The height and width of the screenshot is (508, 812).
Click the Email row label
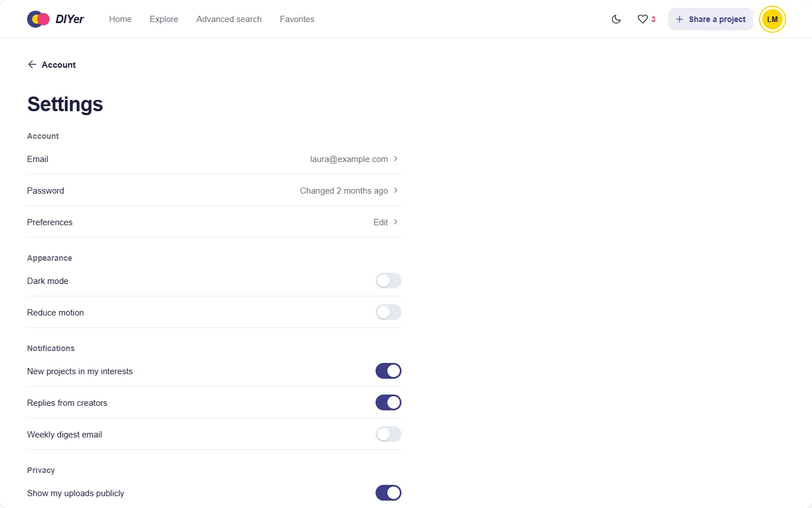pyautogui.click(x=38, y=159)
